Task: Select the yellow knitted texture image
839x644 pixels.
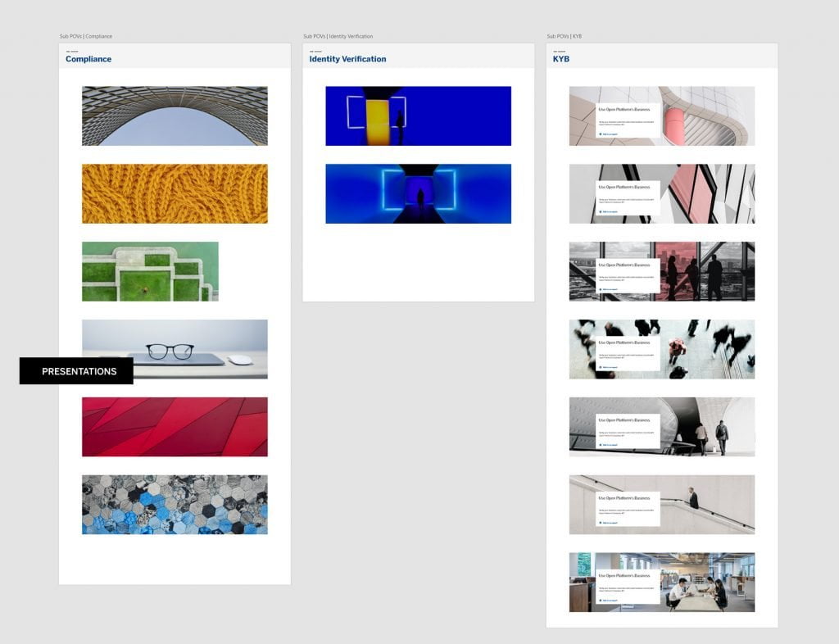Action: click(175, 193)
